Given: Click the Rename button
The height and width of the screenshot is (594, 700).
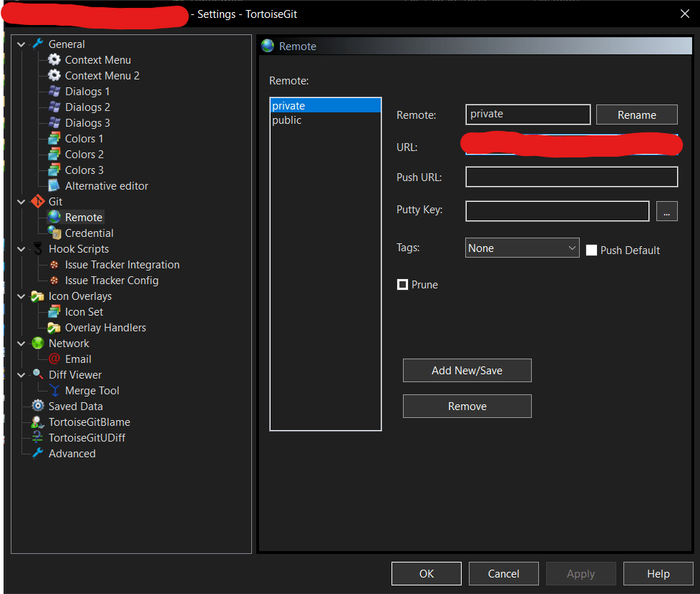Looking at the screenshot, I should (636, 115).
